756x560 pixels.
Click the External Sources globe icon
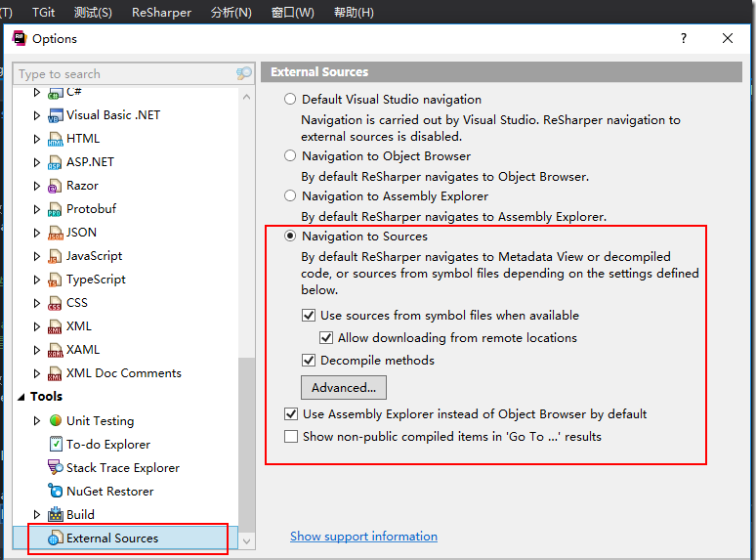[x=56, y=538]
